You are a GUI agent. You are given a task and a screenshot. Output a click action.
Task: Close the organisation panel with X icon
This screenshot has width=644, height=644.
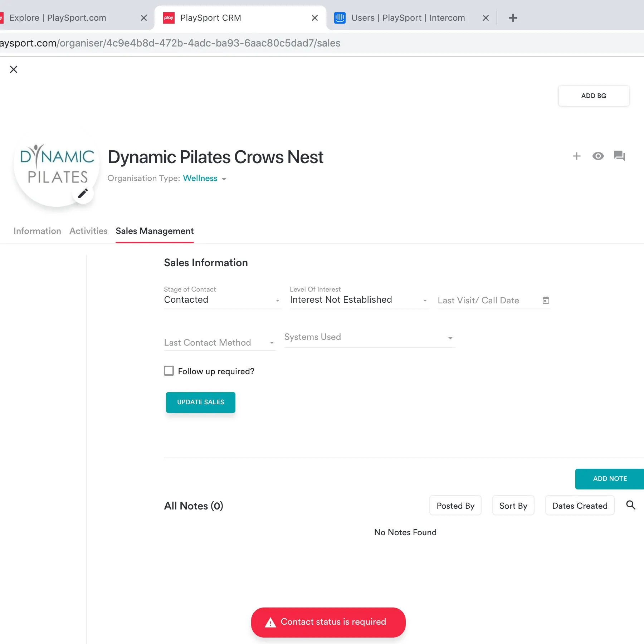(x=14, y=69)
